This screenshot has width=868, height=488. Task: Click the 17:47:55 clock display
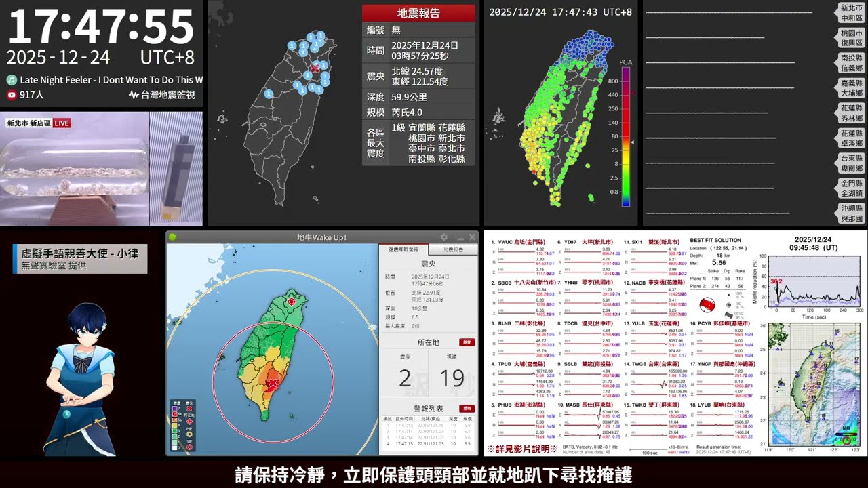101,27
